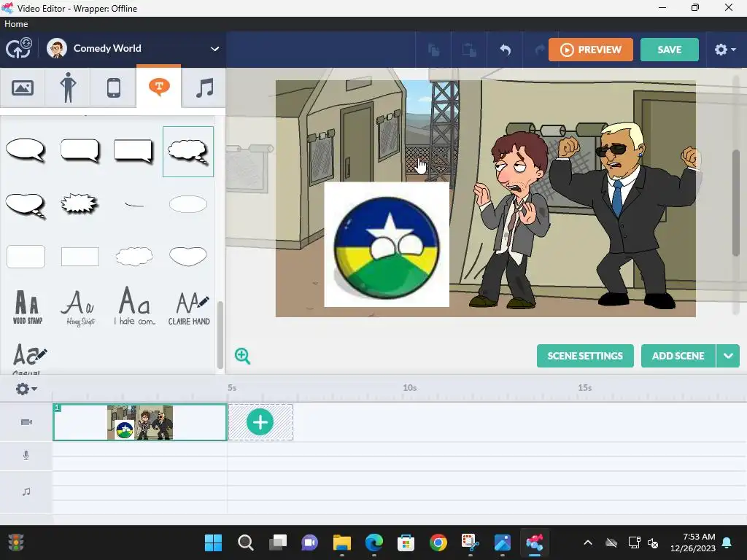747x560 pixels.
Task: Open File Explorer from taskbar
Action: (341, 542)
